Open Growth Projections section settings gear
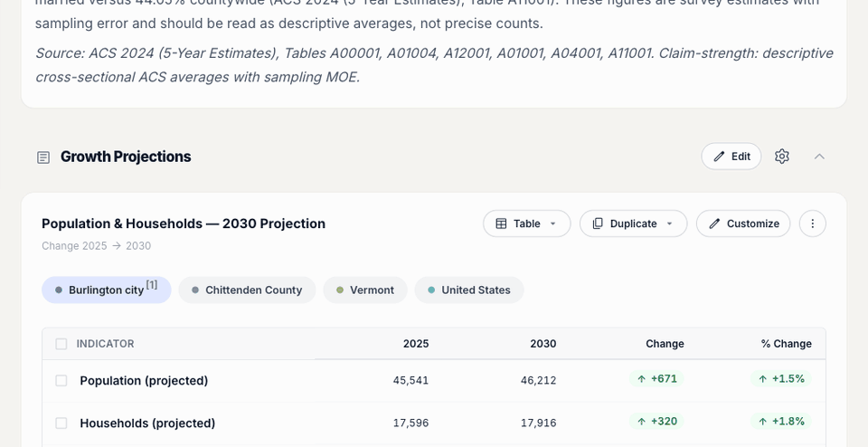868x447 pixels. click(781, 157)
